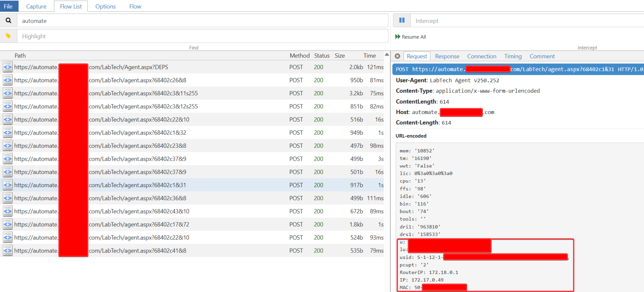
Task: Click the search magnifier icon
Action: pyautogui.click(x=8, y=20)
